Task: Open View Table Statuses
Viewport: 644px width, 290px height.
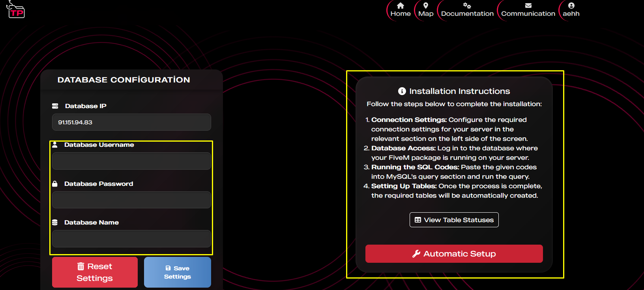Action: [x=454, y=220]
